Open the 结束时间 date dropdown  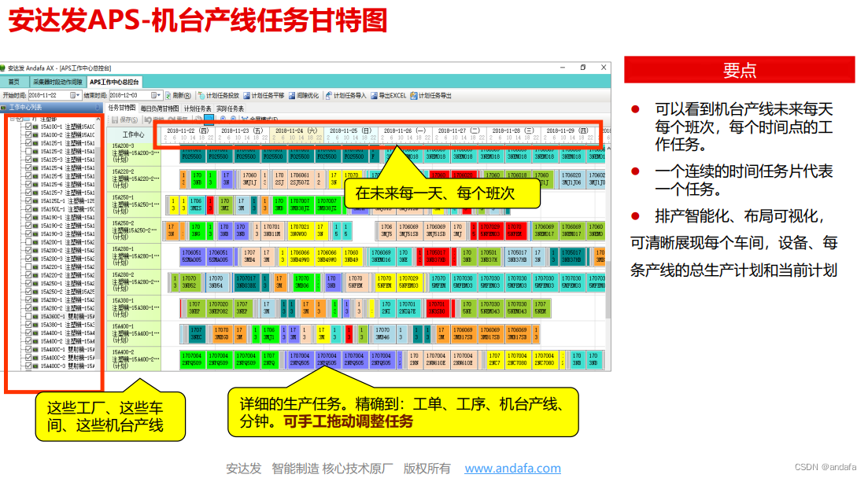[159, 96]
